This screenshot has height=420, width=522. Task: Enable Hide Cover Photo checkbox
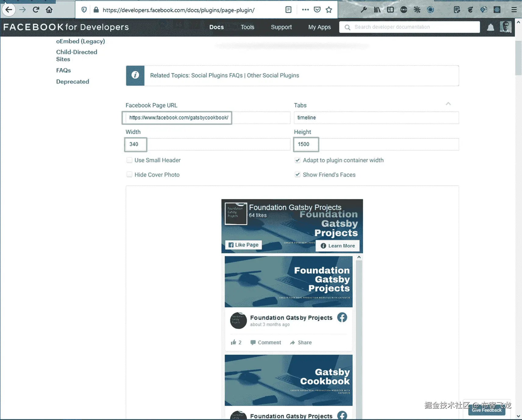[130, 175]
